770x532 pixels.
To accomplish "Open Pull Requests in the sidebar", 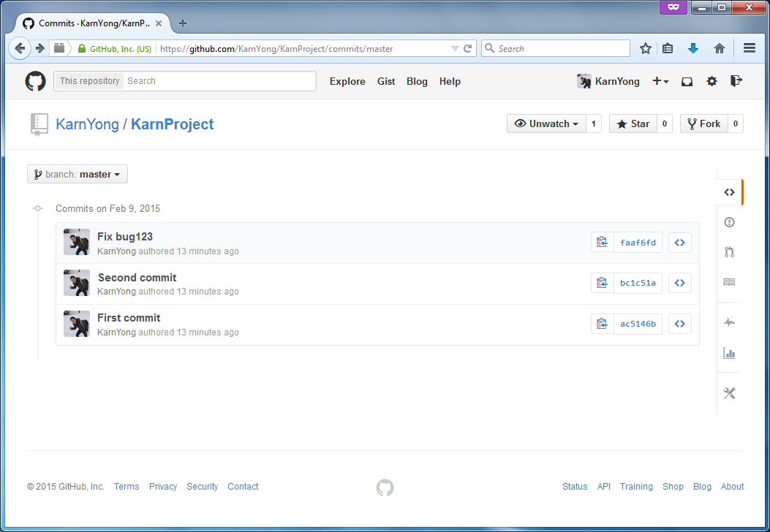I will pyautogui.click(x=729, y=252).
